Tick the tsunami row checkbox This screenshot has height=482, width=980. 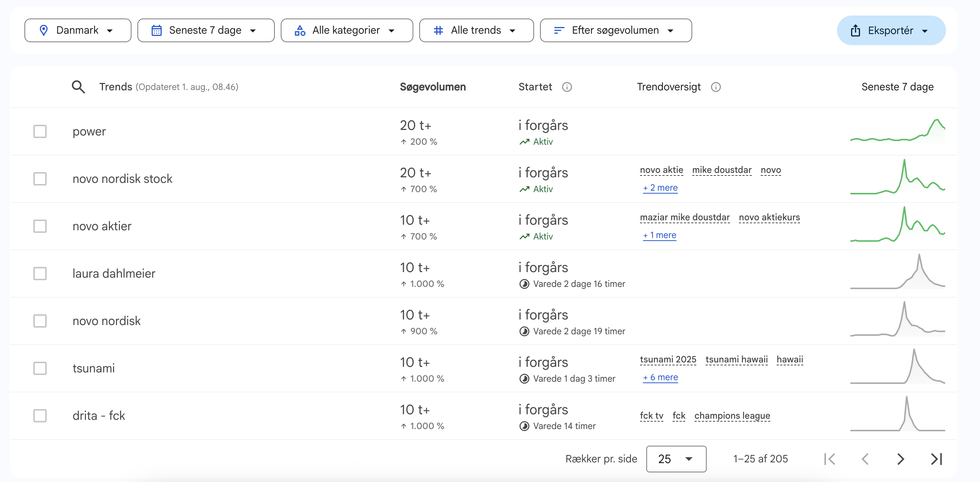click(40, 368)
